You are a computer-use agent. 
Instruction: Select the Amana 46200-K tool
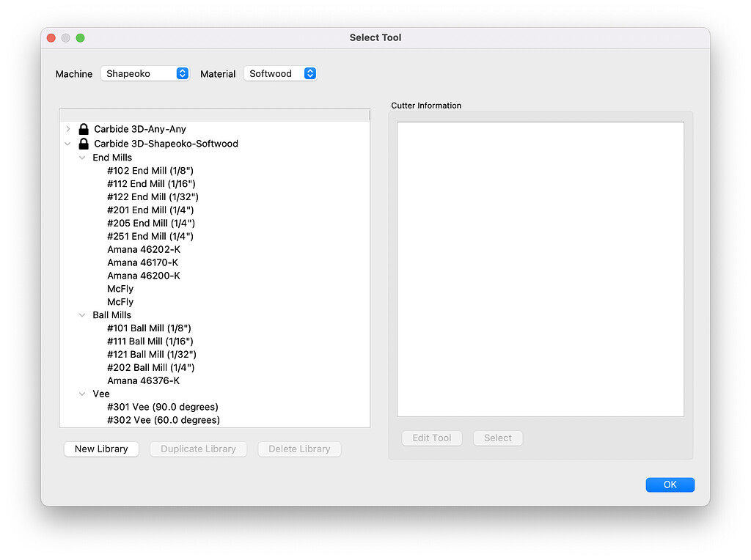[144, 276]
